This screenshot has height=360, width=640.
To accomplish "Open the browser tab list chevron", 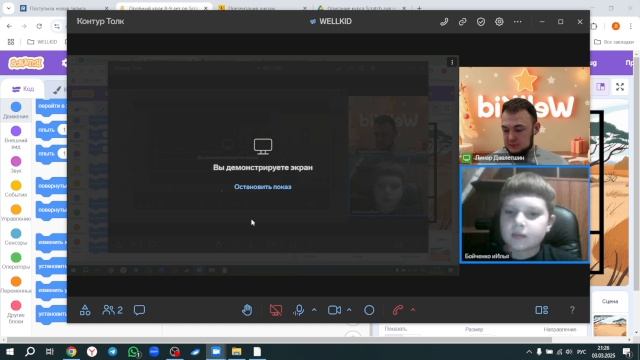I will tap(8, 8).
